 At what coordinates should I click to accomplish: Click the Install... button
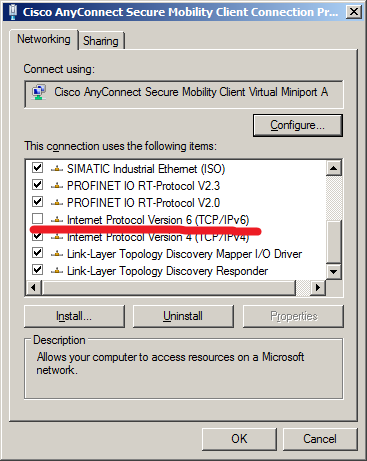coord(74,316)
